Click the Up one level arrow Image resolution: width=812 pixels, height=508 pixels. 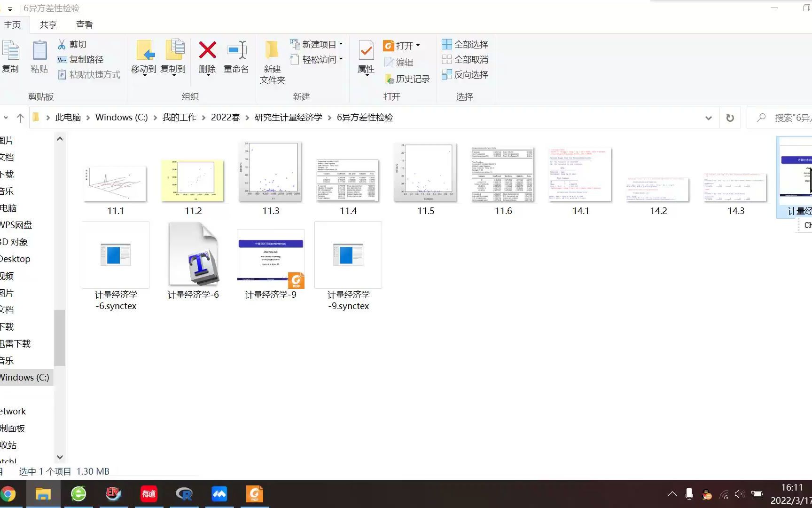[x=20, y=118]
